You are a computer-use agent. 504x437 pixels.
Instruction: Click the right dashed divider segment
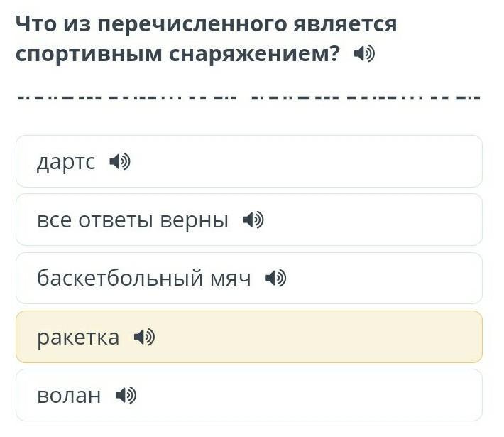[x=366, y=97]
